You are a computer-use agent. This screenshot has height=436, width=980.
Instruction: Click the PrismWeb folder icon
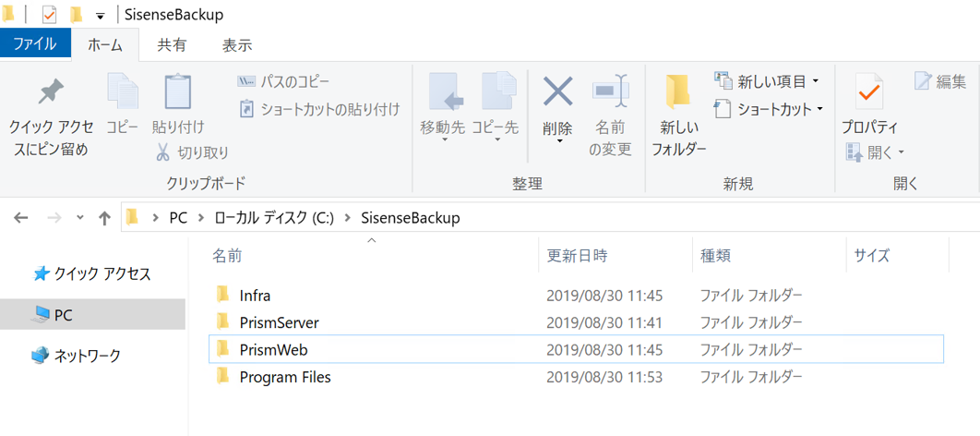223,349
